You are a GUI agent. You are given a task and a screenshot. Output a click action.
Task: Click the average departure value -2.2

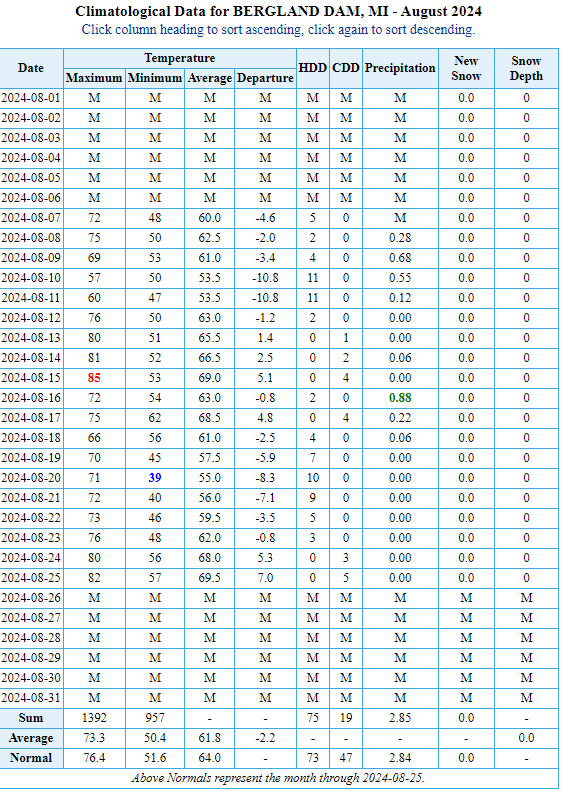(x=265, y=738)
